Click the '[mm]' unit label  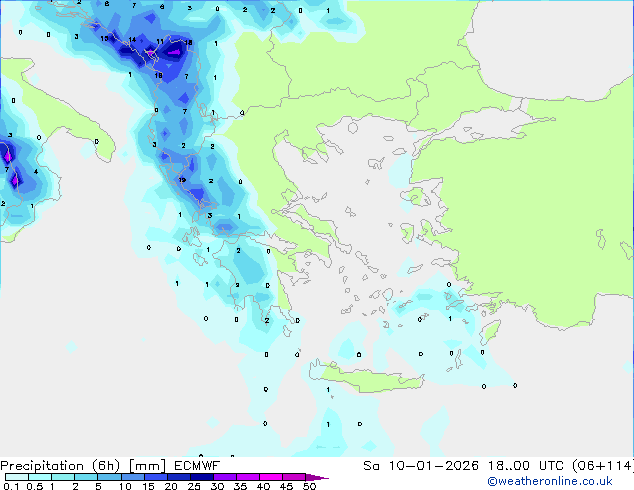coord(147,466)
